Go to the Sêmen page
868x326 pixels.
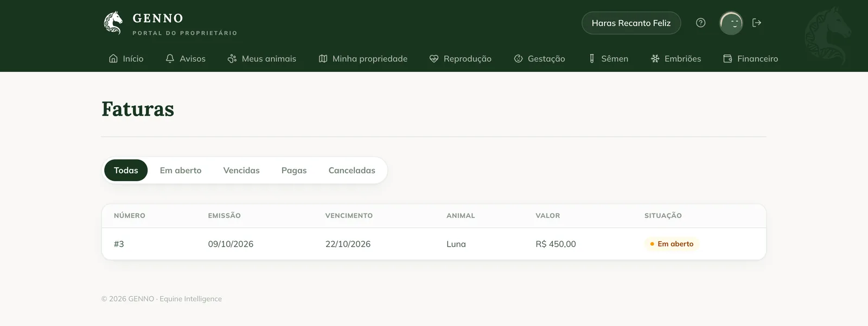(608, 59)
